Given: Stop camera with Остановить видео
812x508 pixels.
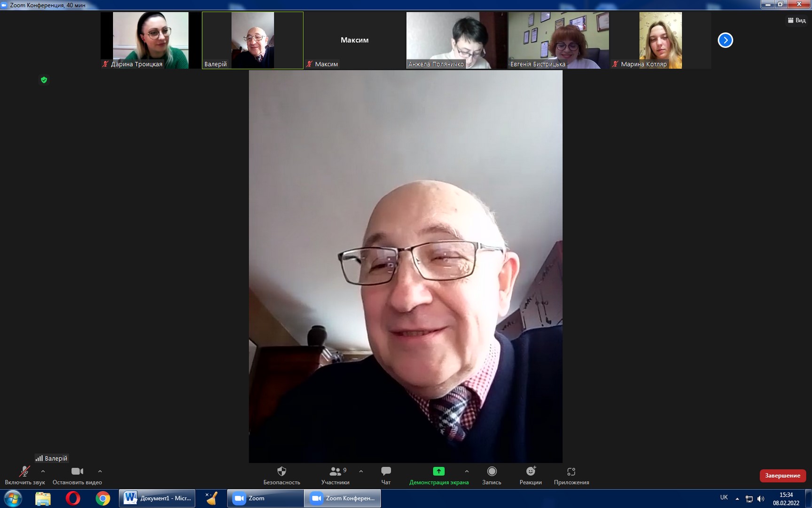Looking at the screenshot, I should tap(77, 475).
